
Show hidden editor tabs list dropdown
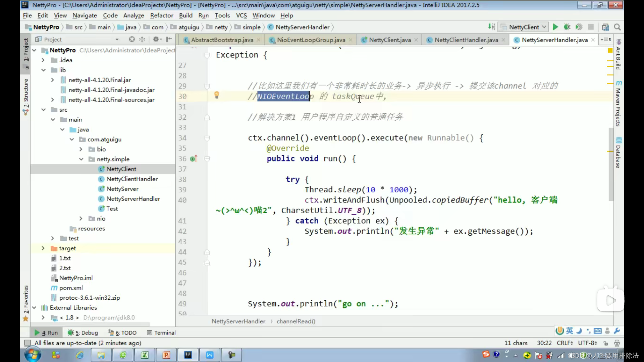pos(606,40)
